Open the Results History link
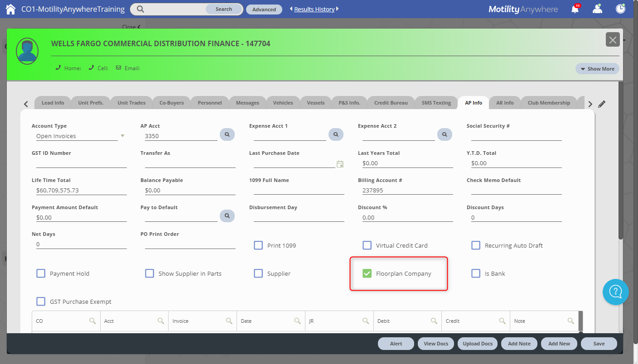 point(314,9)
